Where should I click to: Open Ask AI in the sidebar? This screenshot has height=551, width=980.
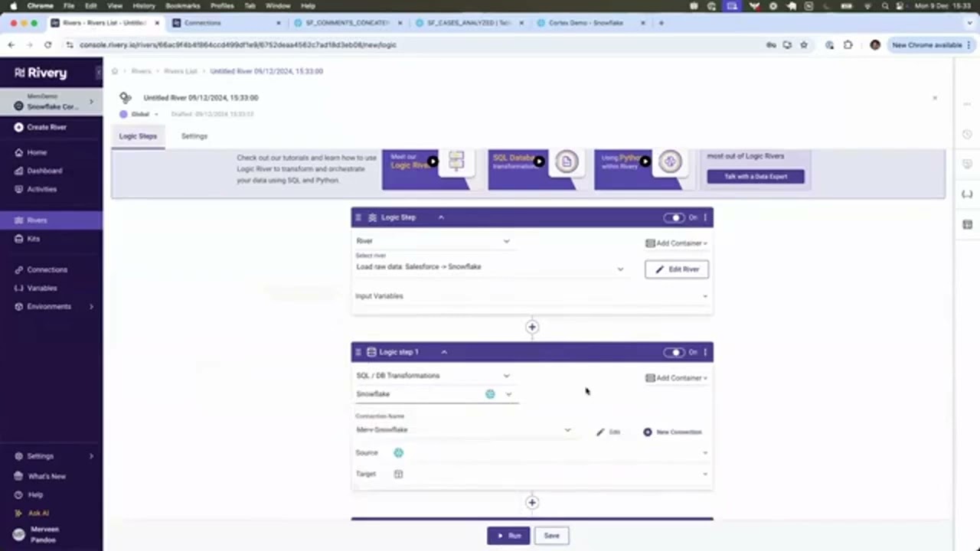coord(38,513)
